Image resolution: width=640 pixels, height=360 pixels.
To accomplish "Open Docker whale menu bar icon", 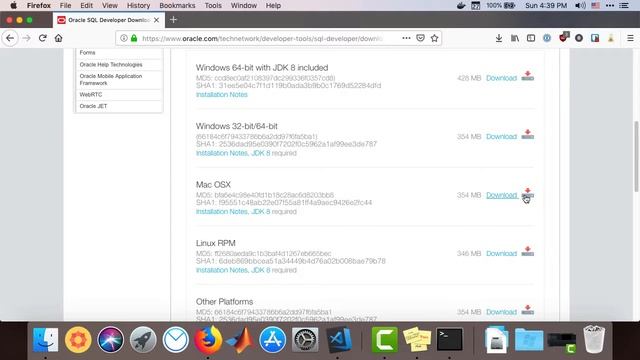I will click(461, 5).
